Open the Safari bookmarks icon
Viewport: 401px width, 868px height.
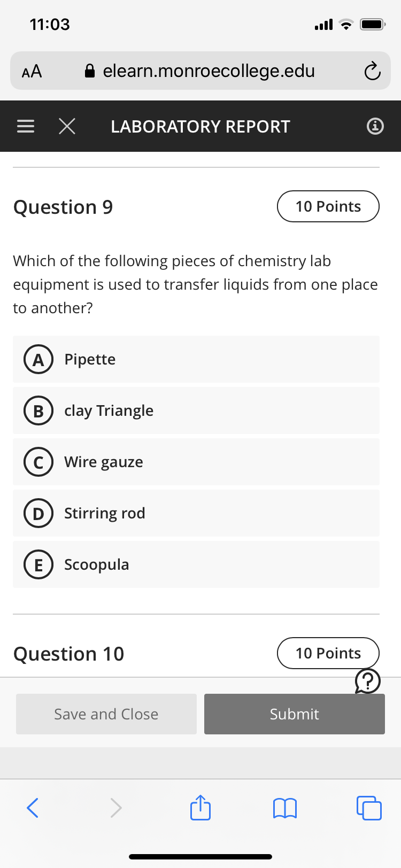coord(284,808)
